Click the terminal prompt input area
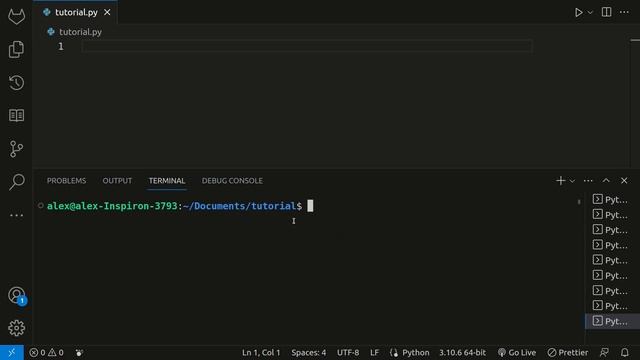Image resolution: width=640 pixels, height=360 pixels. 310,206
